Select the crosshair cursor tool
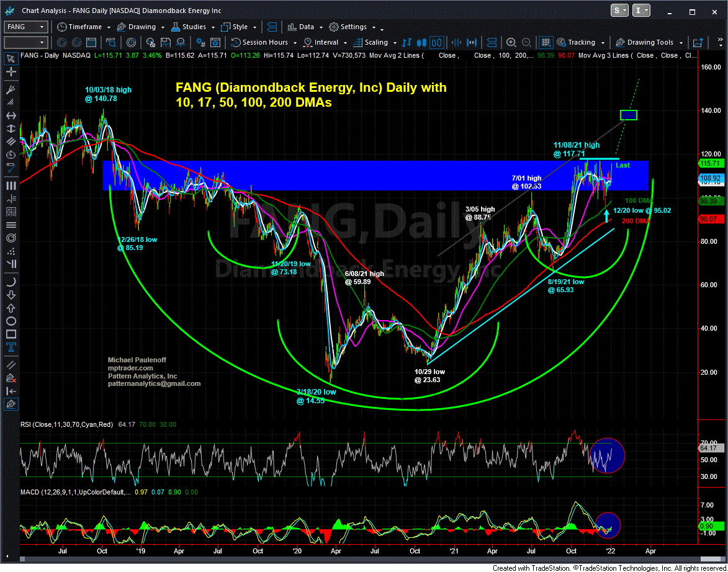728x572 pixels. point(10,72)
